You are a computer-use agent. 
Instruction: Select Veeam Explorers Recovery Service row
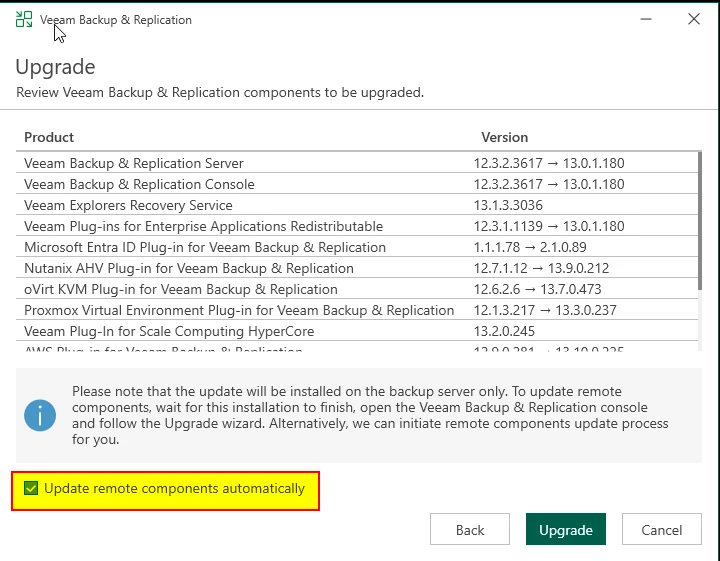click(128, 205)
